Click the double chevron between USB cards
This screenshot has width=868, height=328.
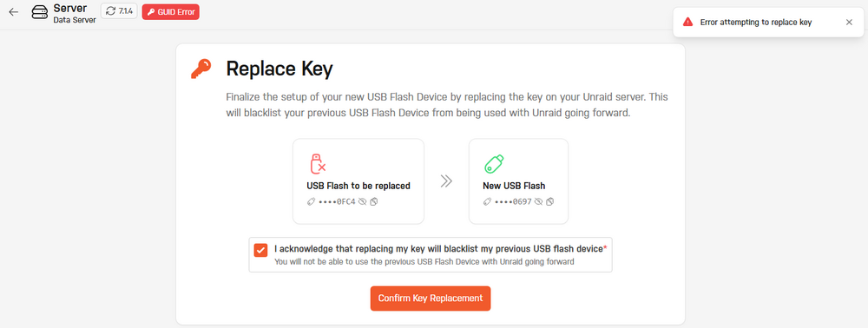pos(446,181)
